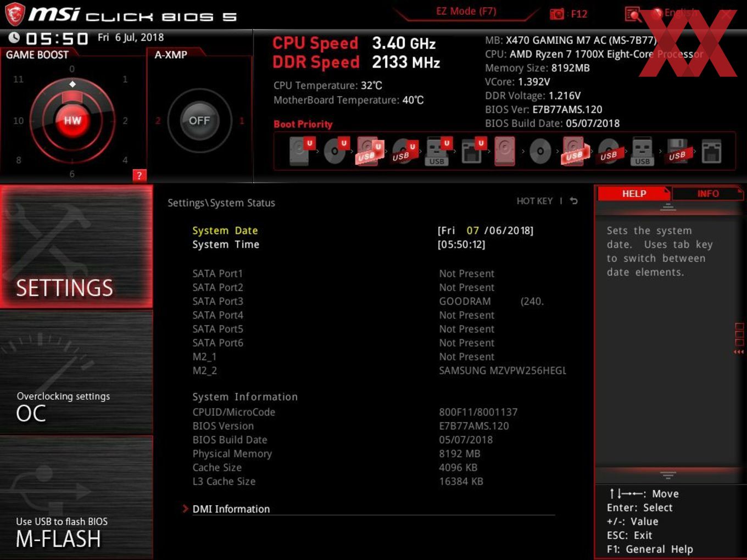The width and height of the screenshot is (747, 560).
Task: Select A-XMP profile number 2
Action: (158, 121)
